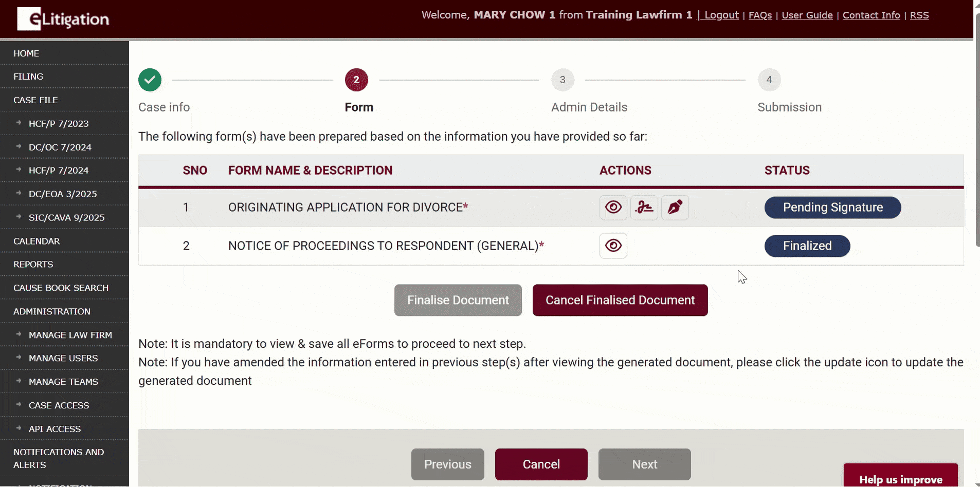View the Originating Application for Divorce form
Viewport: 980px width, 487px height.
coord(613,208)
